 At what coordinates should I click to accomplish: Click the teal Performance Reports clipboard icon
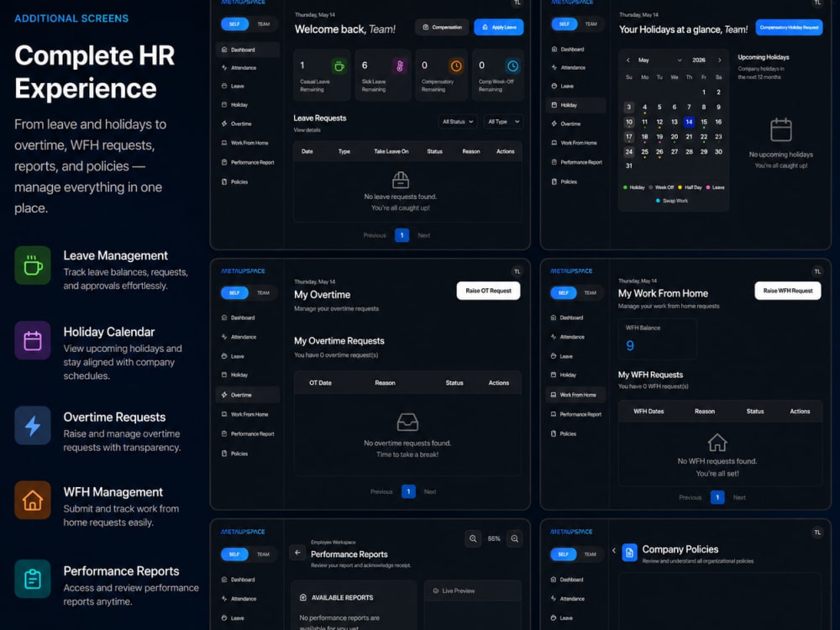pos(33,579)
